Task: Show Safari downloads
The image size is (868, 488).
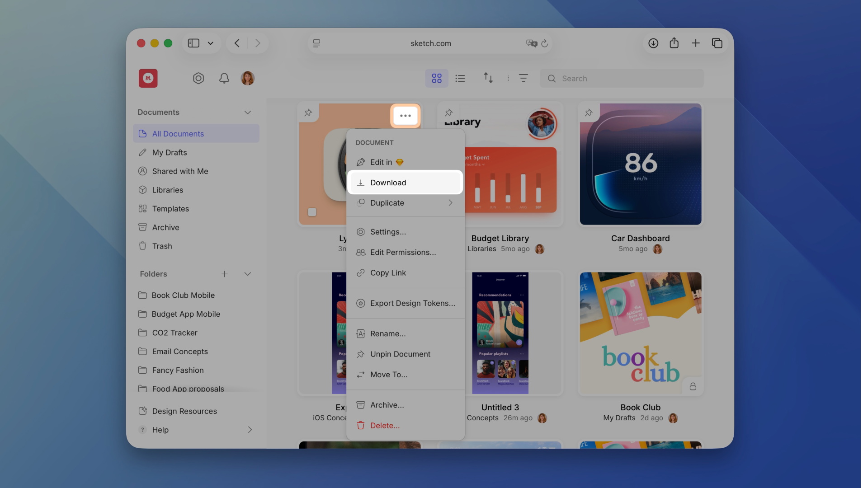Action: tap(653, 43)
